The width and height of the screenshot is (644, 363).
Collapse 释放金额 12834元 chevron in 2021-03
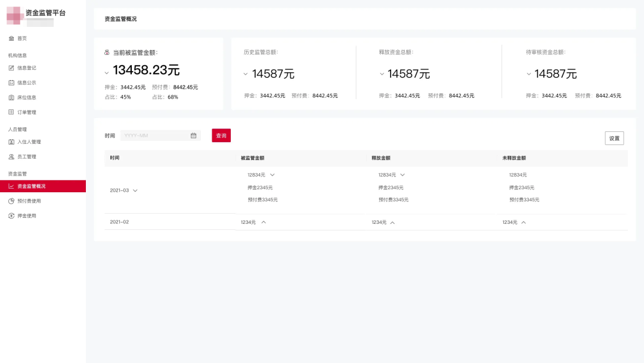click(x=402, y=175)
